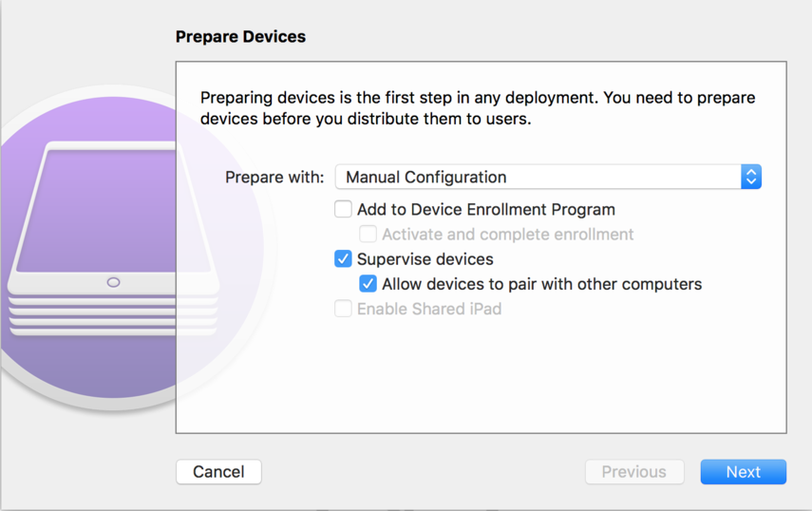Click the "Enable Shared iPad" label text
Image resolution: width=812 pixels, height=511 pixels.
tap(428, 309)
